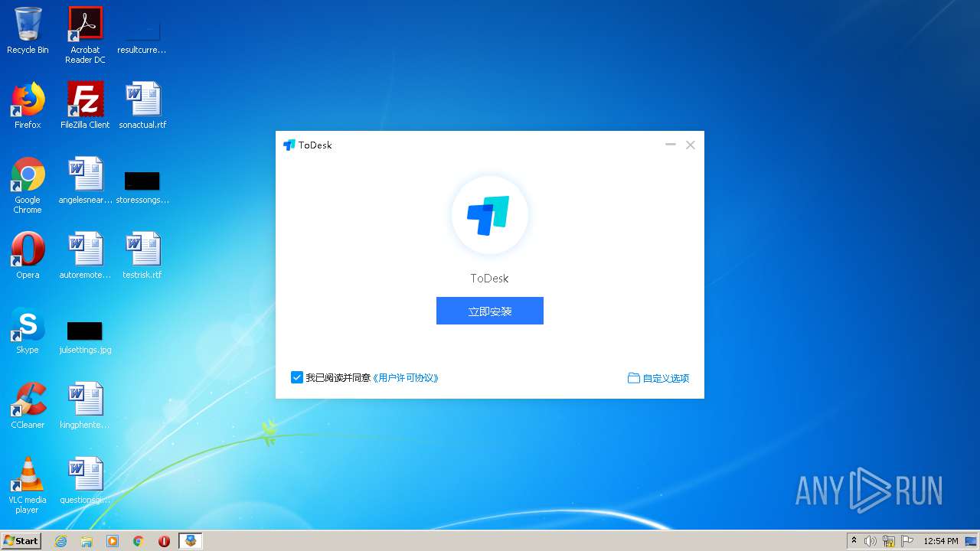
Task: Select the sonactual.rtf document
Action: click(x=142, y=106)
